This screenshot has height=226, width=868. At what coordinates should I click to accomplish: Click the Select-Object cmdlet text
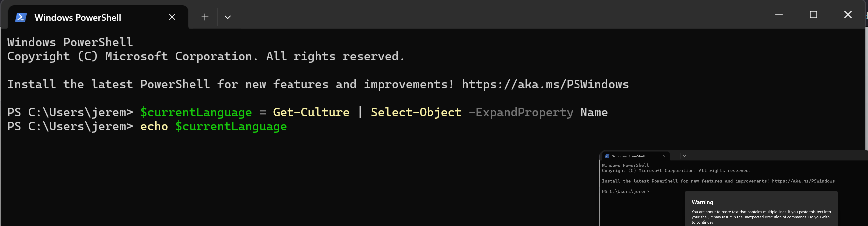(416, 112)
